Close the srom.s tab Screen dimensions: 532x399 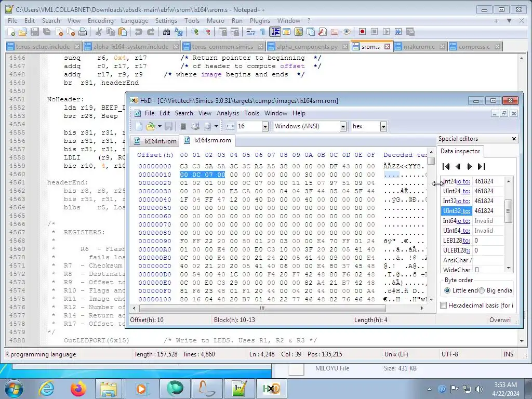coord(387,46)
